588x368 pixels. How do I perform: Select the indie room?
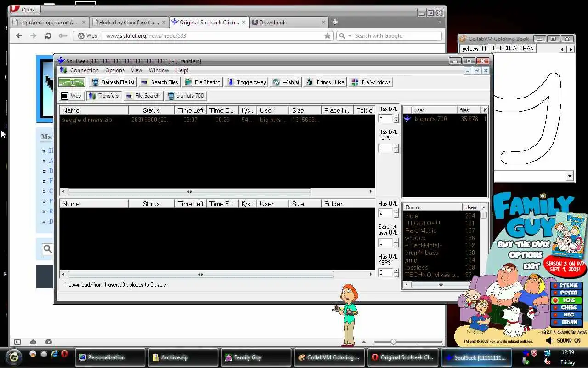441,216
